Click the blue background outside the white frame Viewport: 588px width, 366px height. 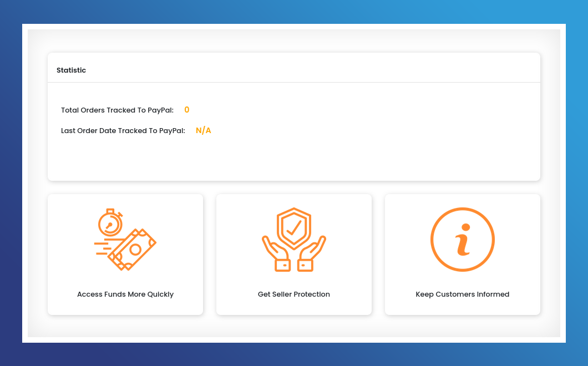pos(11,183)
